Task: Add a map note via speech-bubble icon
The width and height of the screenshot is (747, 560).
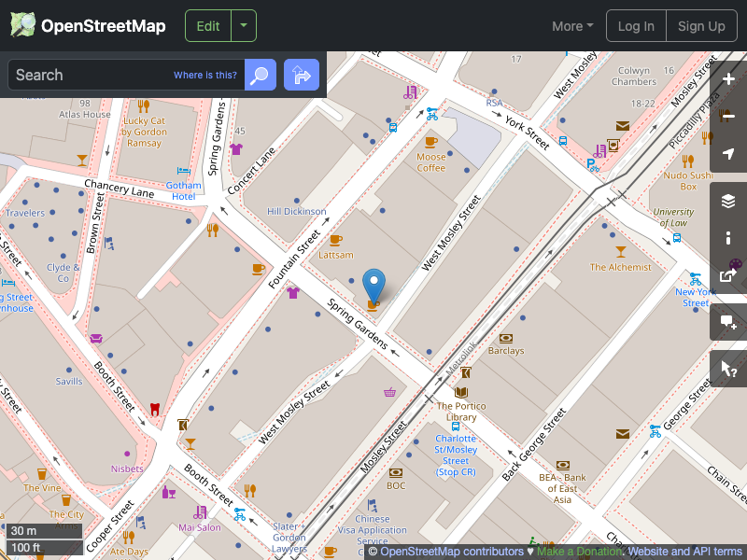Action: click(x=728, y=321)
